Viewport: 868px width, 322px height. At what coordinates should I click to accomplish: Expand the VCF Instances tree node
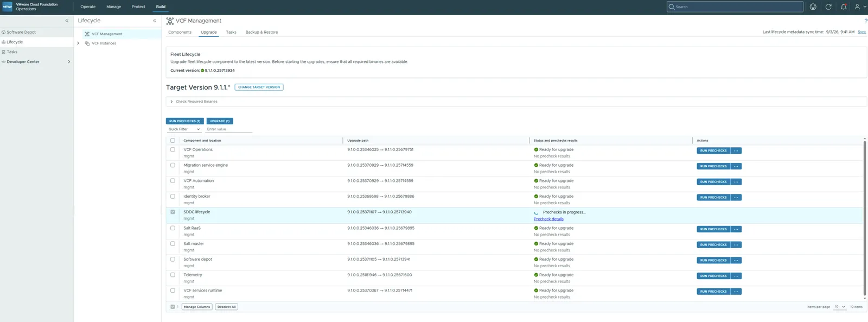coord(78,43)
